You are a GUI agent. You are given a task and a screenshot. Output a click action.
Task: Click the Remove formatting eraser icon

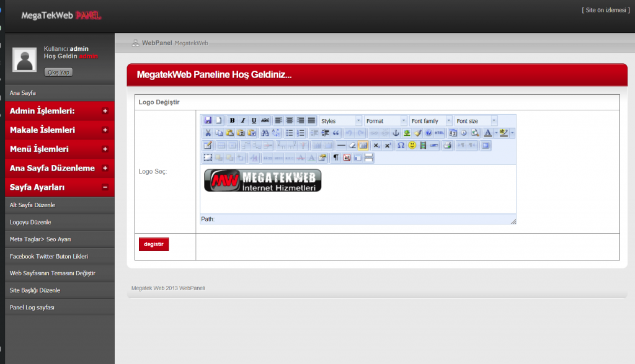352,145
